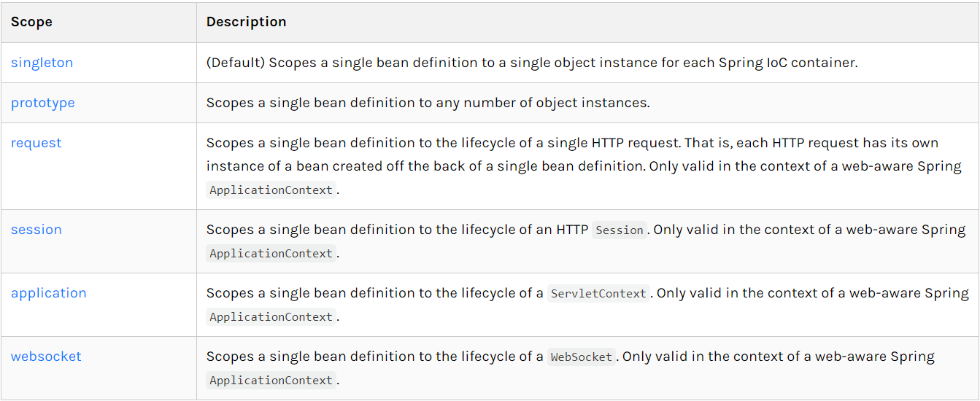Image resolution: width=980 pixels, height=401 pixels.
Task: Click ApplicationContext code in the request row
Action: (x=271, y=190)
